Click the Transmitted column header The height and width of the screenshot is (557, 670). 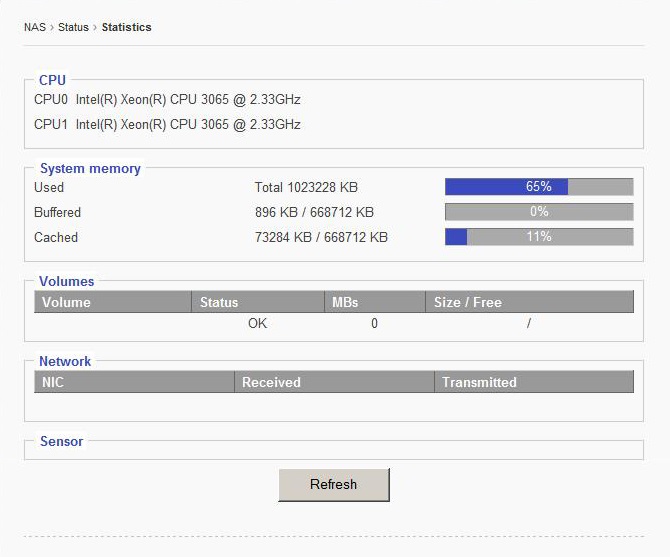click(533, 382)
